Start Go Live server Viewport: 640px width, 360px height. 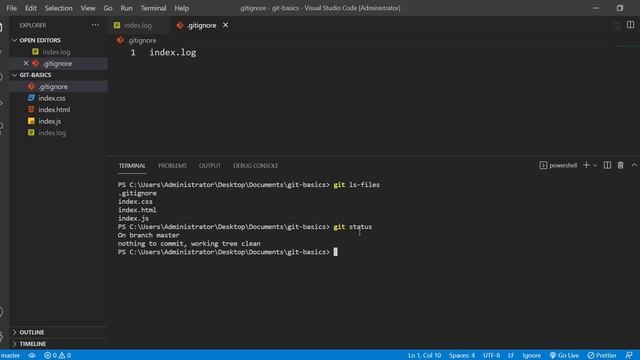coord(564,356)
